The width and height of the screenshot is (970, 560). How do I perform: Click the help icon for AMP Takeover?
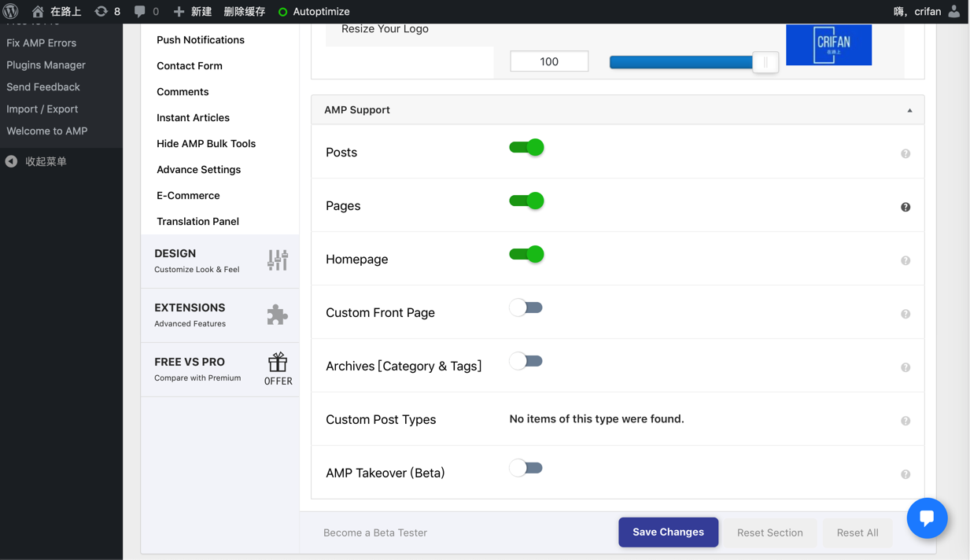click(905, 474)
